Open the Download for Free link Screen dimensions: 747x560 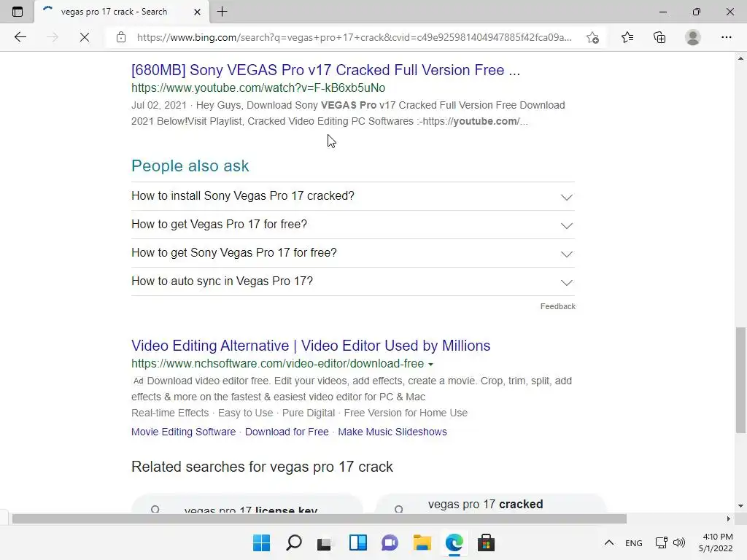287,432
